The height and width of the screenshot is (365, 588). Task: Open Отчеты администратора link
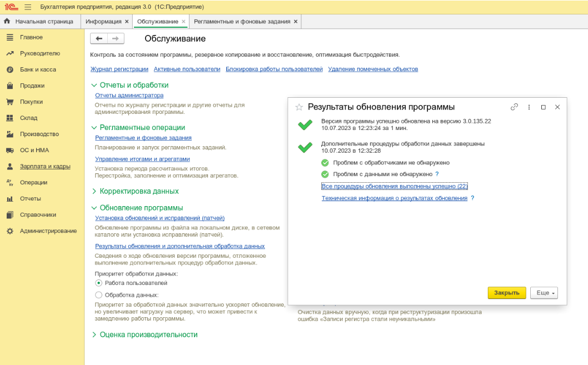129,95
